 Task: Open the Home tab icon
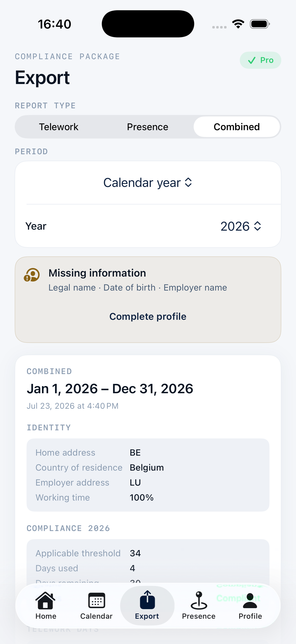[45, 600]
